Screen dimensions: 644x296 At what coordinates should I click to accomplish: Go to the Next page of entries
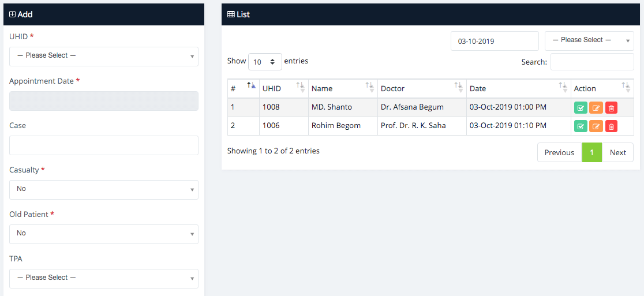pyautogui.click(x=617, y=152)
